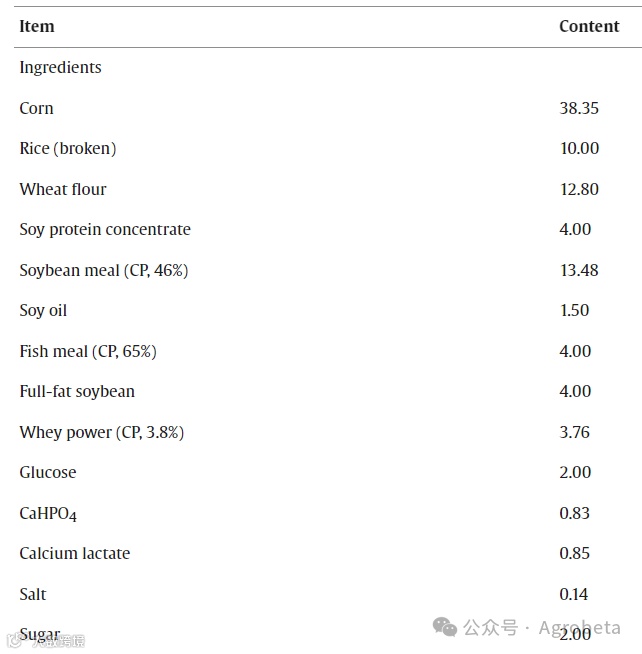Select Soy protein concentrate text

point(105,230)
